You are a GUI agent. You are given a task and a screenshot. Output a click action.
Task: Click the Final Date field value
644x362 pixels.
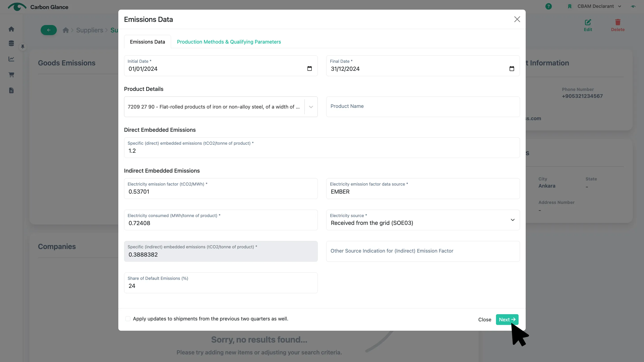pos(345,69)
